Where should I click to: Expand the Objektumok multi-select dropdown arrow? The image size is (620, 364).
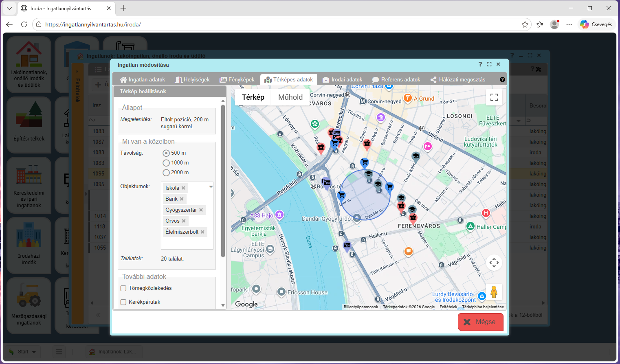click(x=211, y=186)
